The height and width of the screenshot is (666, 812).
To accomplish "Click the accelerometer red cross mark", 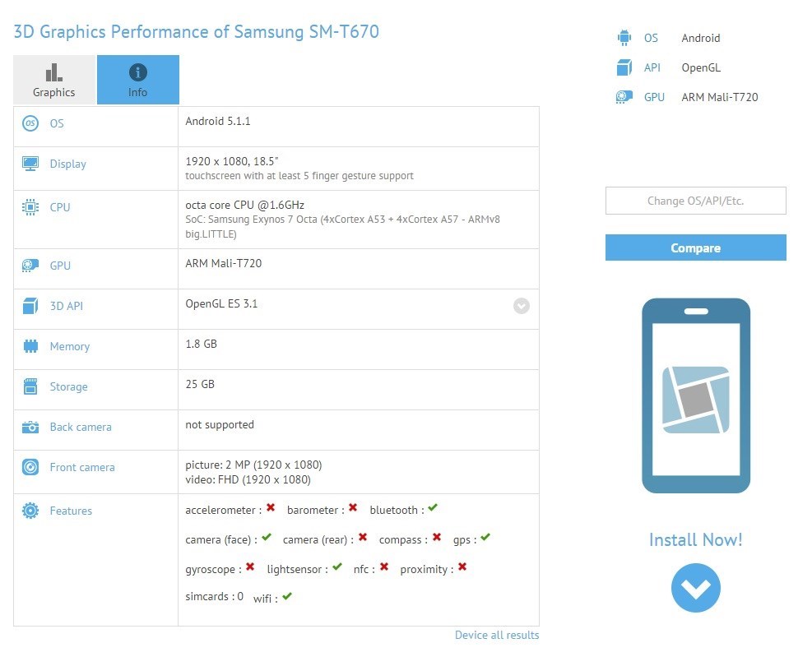I will click(271, 507).
